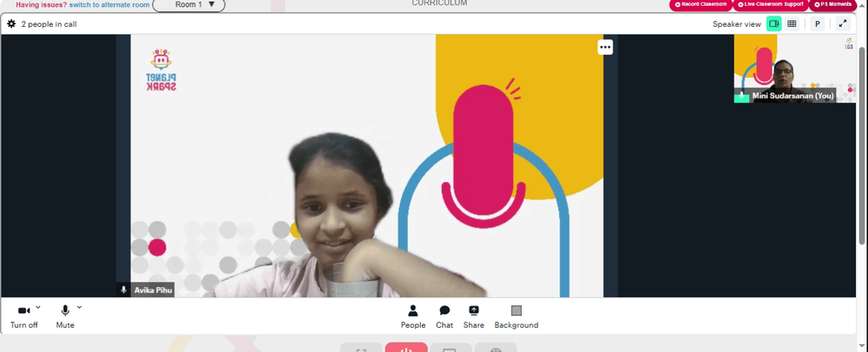Open the Room 1 dropdown
This screenshot has width=868, height=352.
[188, 5]
